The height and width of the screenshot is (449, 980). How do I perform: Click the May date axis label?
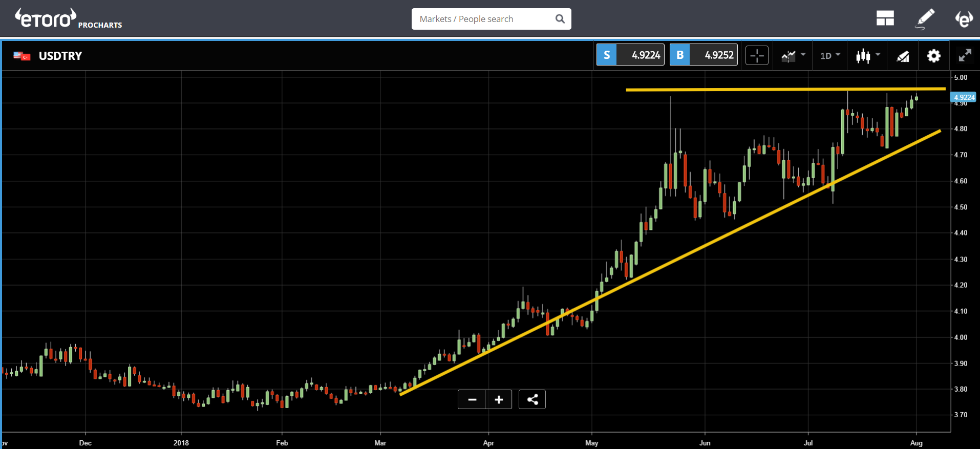point(592,443)
